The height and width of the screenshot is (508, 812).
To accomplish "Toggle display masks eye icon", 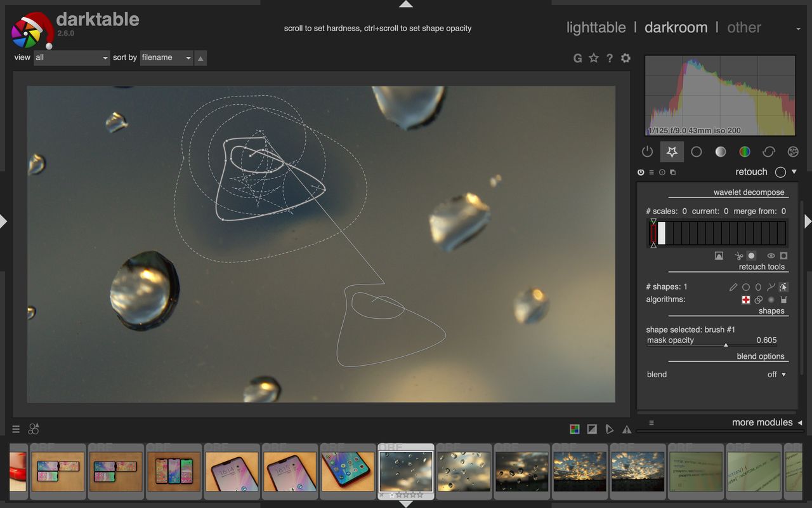I will click(x=771, y=256).
